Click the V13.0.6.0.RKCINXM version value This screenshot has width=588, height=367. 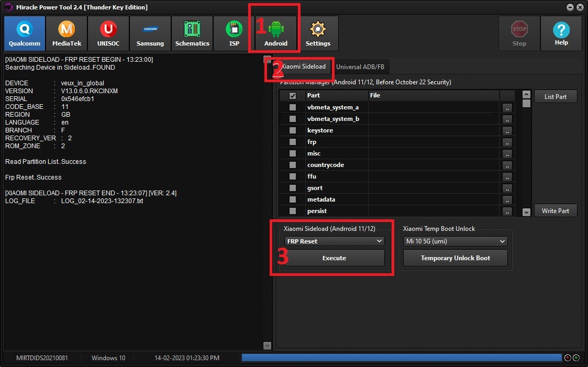pyautogui.click(x=89, y=91)
